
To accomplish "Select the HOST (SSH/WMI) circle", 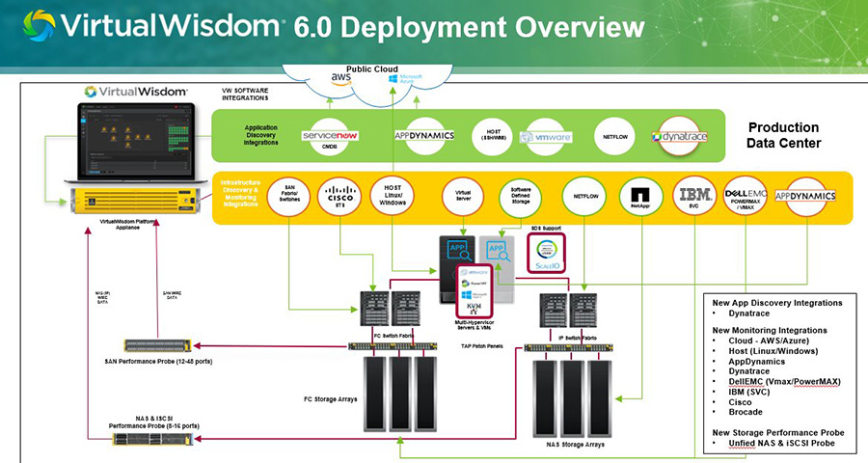I will [493, 136].
